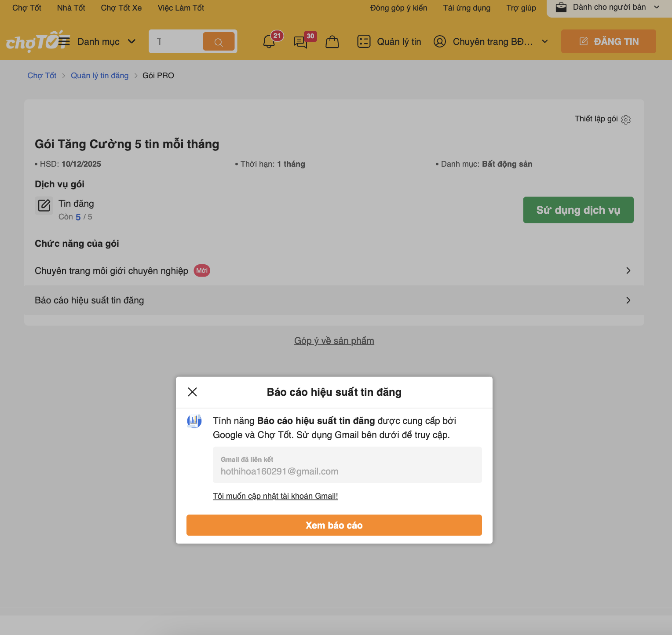Image resolution: width=672 pixels, height=635 pixels.
Task: Click the shopping bag icon
Action: coord(332,42)
